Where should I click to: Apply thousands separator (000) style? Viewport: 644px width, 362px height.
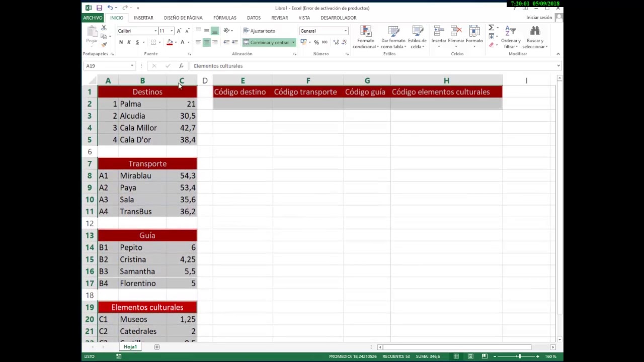[x=325, y=42]
